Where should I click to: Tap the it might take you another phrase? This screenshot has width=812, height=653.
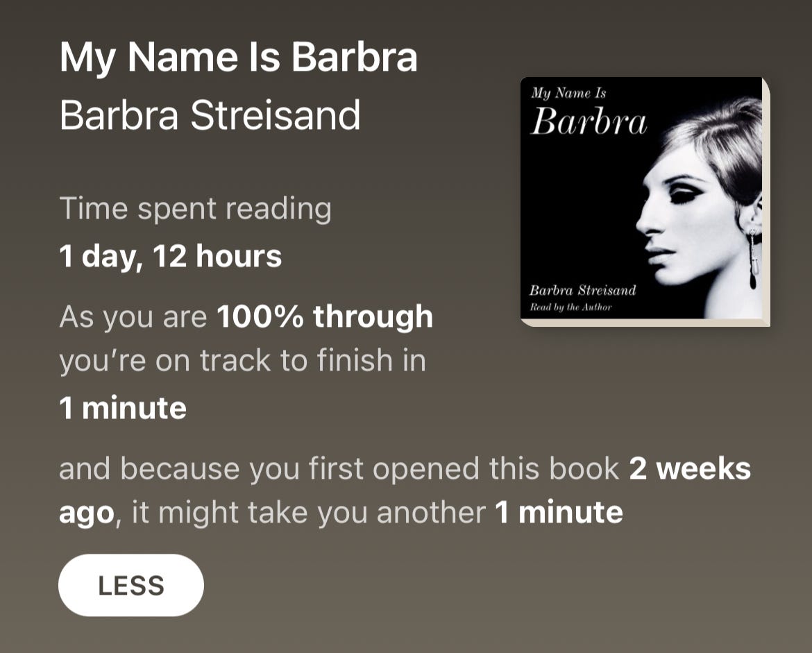(309, 513)
